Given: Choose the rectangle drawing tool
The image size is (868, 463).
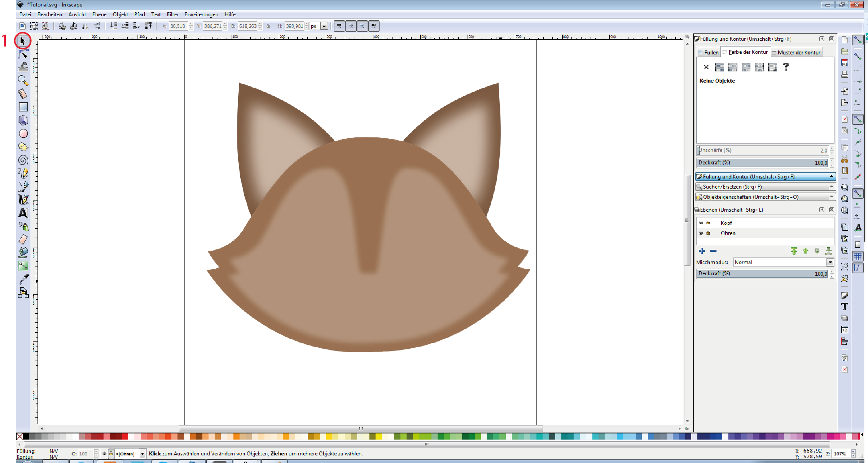Looking at the screenshot, I should (x=23, y=107).
